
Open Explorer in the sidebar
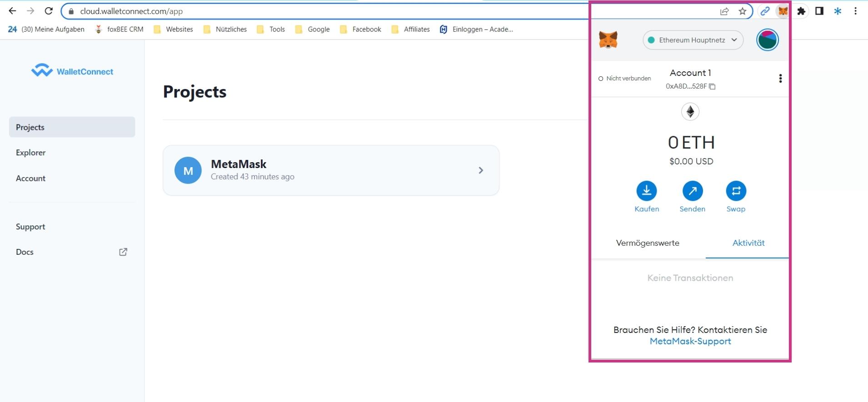pyautogui.click(x=31, y=153)
